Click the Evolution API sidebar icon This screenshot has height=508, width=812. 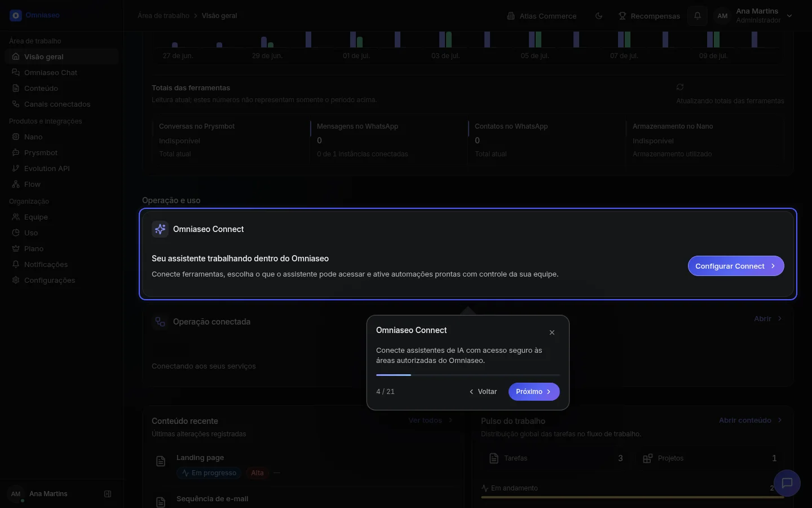tap(16, 168)
